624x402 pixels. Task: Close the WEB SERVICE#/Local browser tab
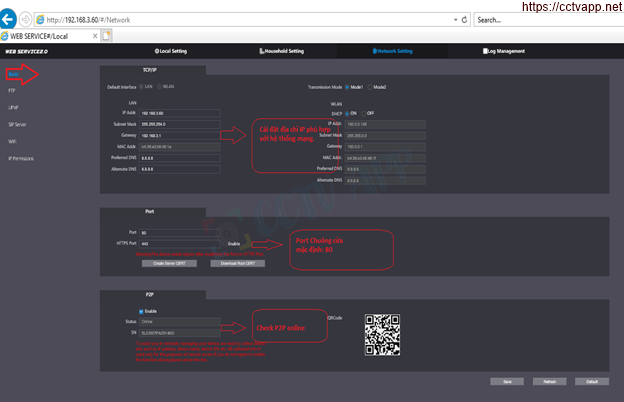pos(92,35)
